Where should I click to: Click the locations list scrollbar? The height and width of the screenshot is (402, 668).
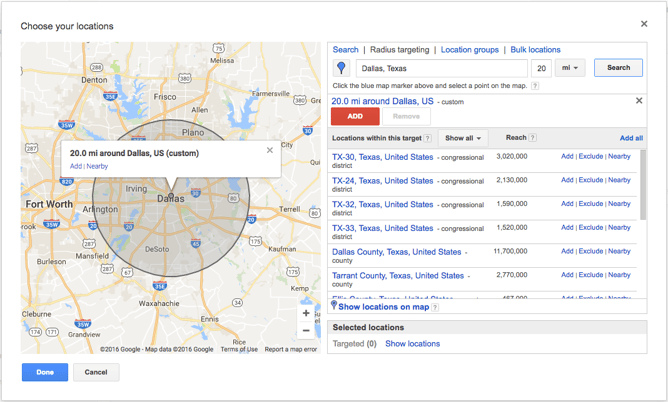pyautogui.click(x=643, y=185)
